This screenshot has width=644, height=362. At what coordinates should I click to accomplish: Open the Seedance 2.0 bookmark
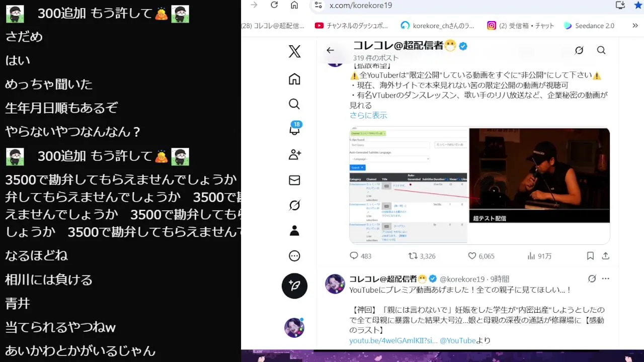(589, 26)
